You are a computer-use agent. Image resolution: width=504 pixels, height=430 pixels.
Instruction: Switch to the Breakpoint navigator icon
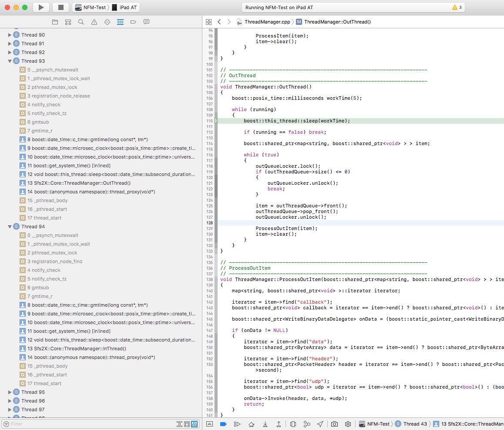pyautogui.click(x=133, y=22)
